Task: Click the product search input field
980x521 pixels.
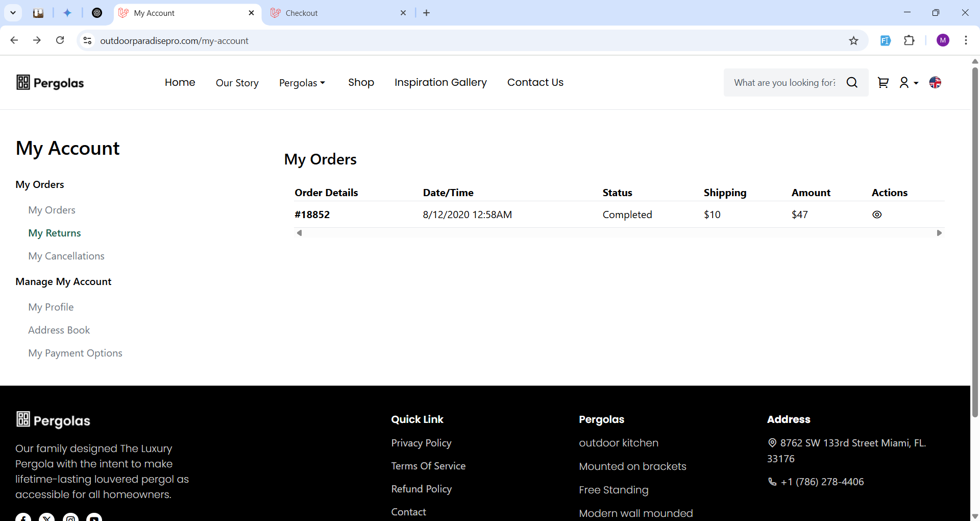Action: (785, 82)
